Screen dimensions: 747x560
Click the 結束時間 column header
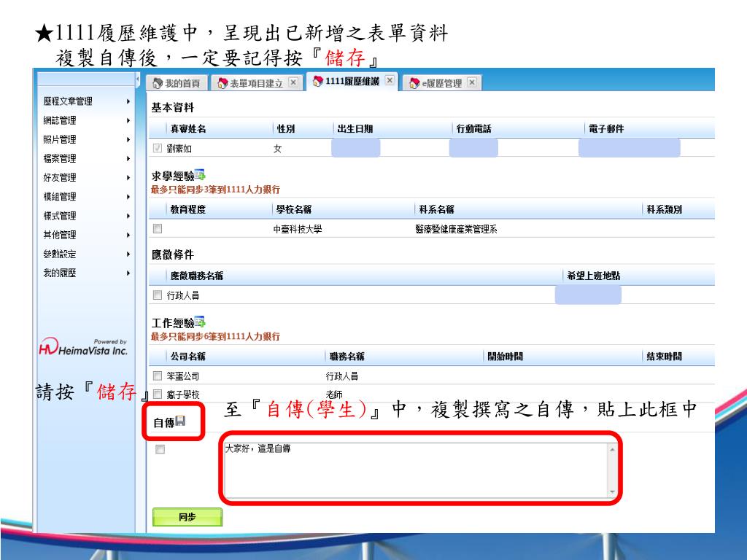[664, 356]
